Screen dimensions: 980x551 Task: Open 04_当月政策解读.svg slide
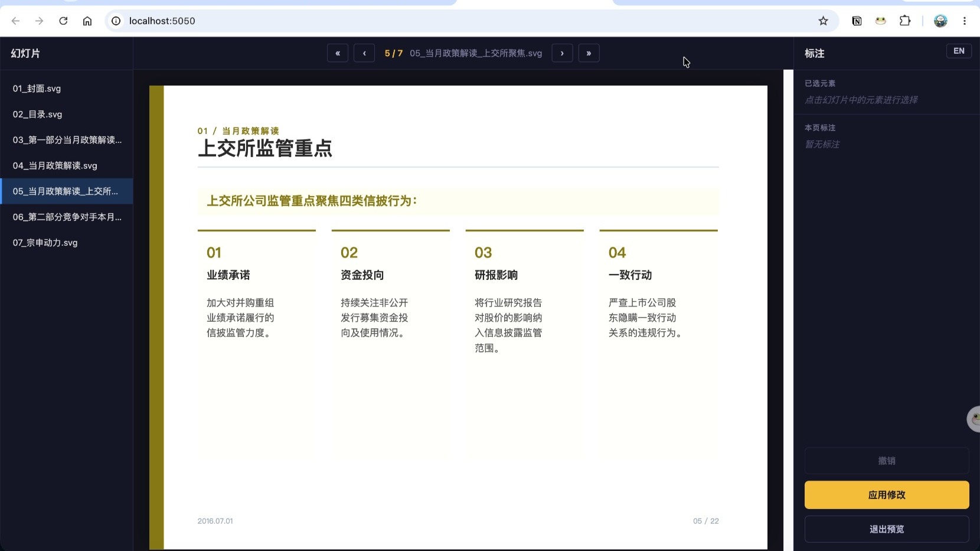[x=66, y=165]
